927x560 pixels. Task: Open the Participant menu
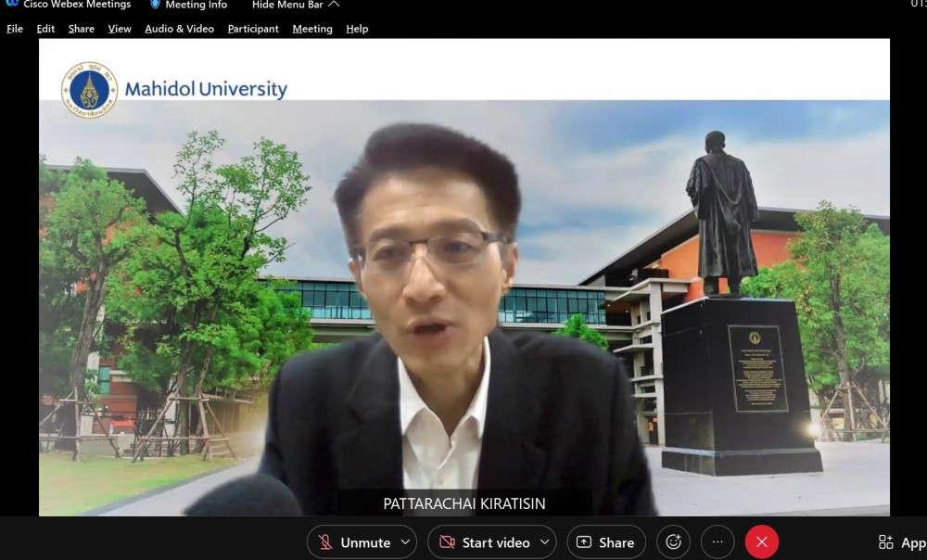point(253,29)
